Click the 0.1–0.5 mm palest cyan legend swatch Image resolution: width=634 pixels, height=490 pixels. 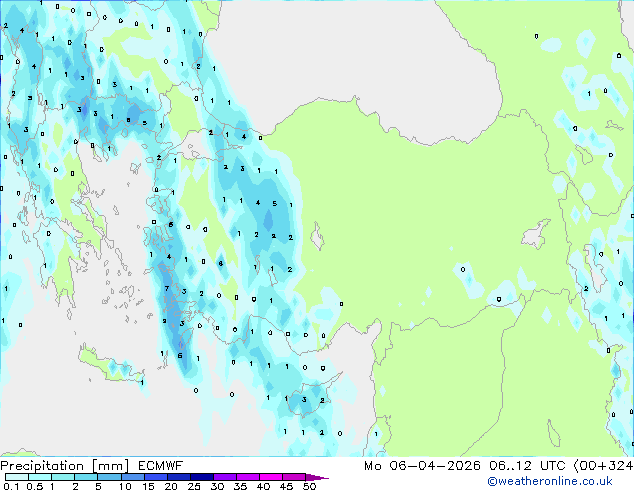click(17, 477)
